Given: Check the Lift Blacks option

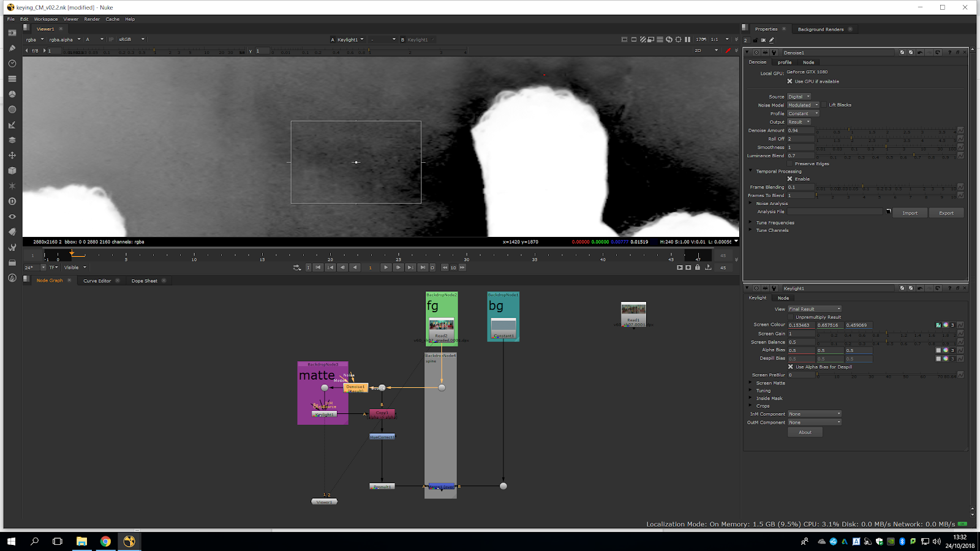Looking at the screenshot, I should pos(824,105).
